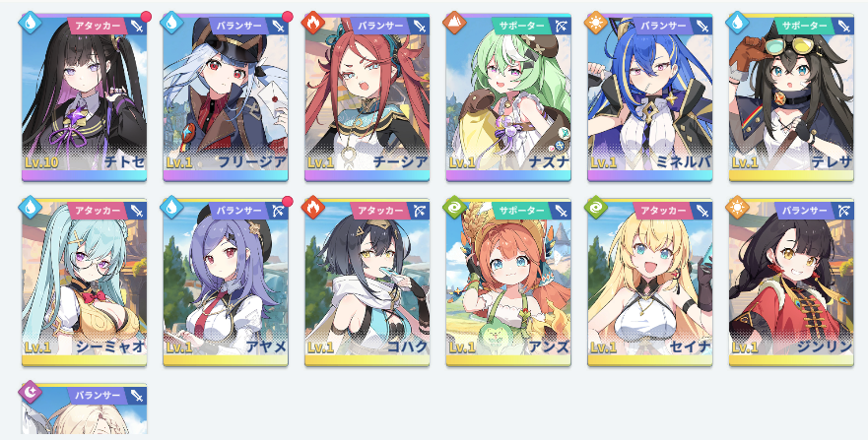
Task: Select the フリージア character card
Action: pos(226,97)
